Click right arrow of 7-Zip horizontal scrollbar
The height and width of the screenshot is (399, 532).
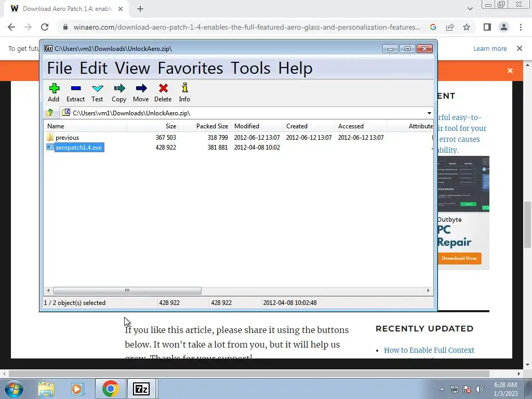[428, 290]
